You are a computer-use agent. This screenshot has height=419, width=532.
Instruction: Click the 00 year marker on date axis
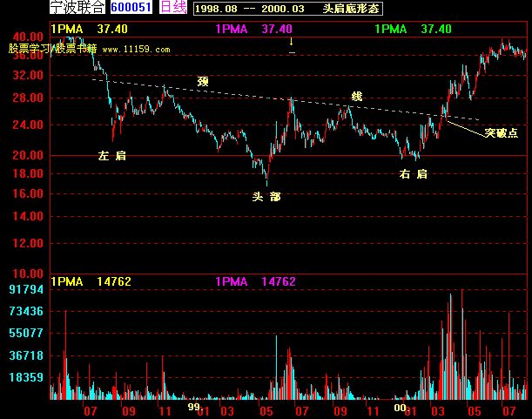coord(400,408)
